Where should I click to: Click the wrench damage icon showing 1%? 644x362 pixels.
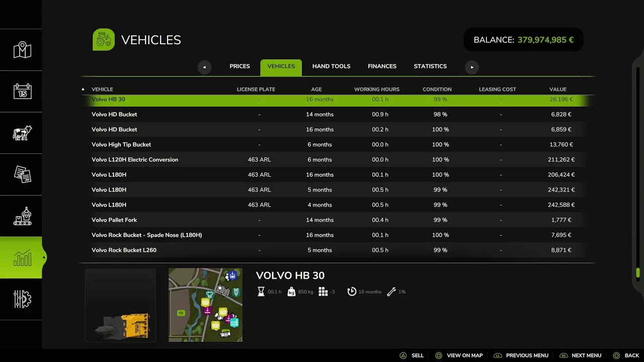point(391,292)
